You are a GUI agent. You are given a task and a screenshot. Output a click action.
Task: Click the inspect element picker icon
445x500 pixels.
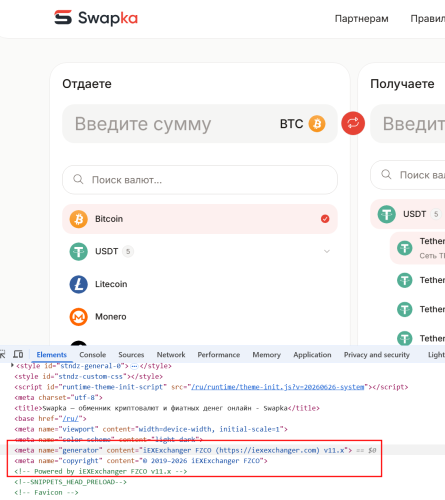click(x=2, y=354)
